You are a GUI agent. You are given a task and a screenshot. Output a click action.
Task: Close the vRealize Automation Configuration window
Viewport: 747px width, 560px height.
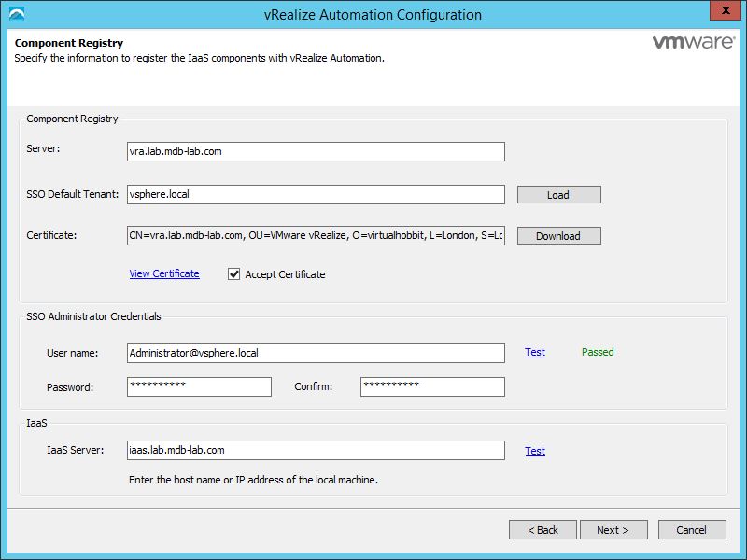720,12
